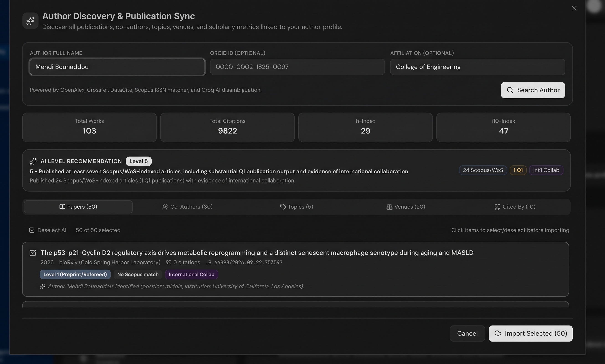Click bioRxiv (Cold Spring Harbor Laboratory) venue text
The height and width of the screenshot is (364, 605).
click(x=110, y=263)
